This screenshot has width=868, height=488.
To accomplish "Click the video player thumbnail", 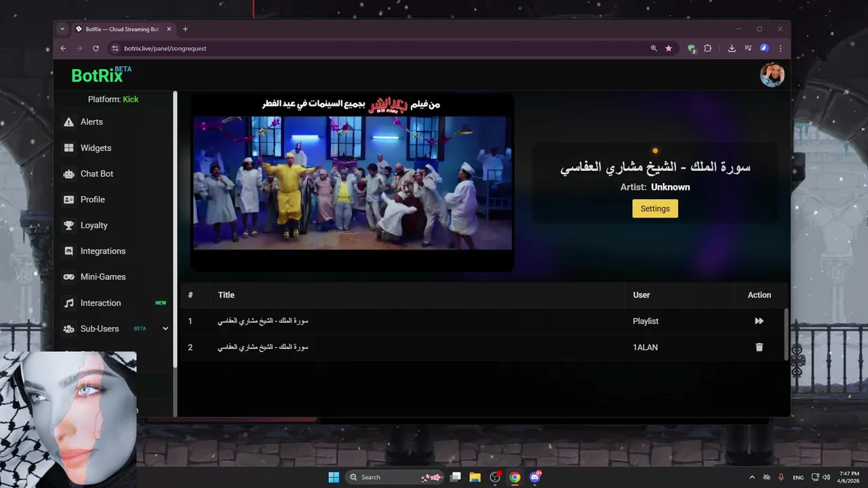I will pyautogui.click(x=352, y=183).
